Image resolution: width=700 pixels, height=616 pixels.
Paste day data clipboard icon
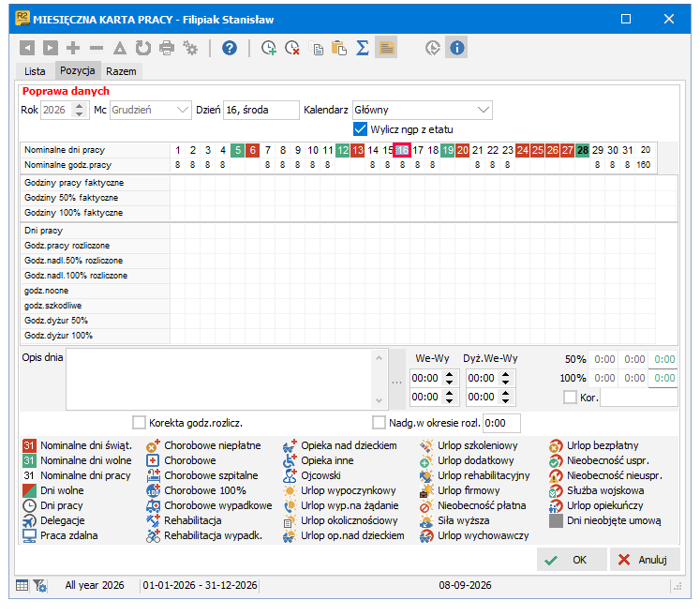pyautogui.click(x=339, y=48)
